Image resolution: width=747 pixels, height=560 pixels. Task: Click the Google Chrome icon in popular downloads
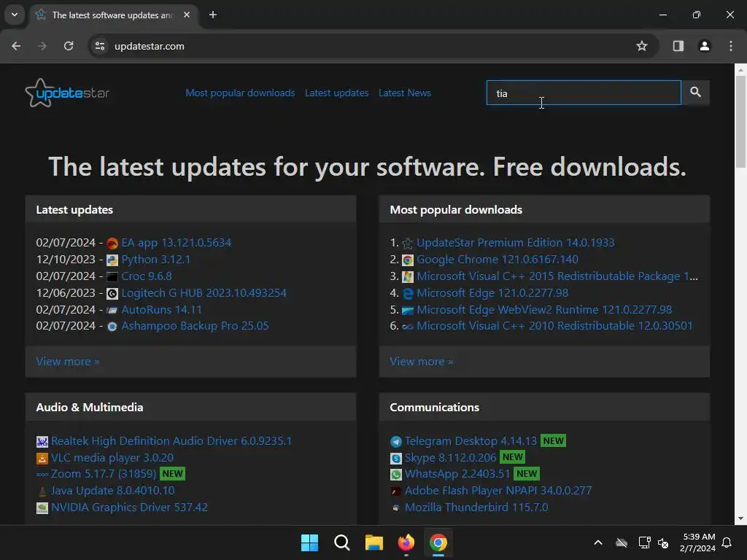pos(407,260)
